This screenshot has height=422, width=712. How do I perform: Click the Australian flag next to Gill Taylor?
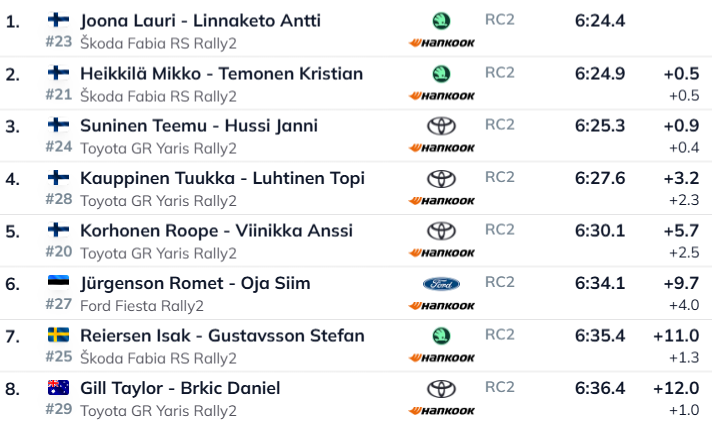click(x=59, y=387)
